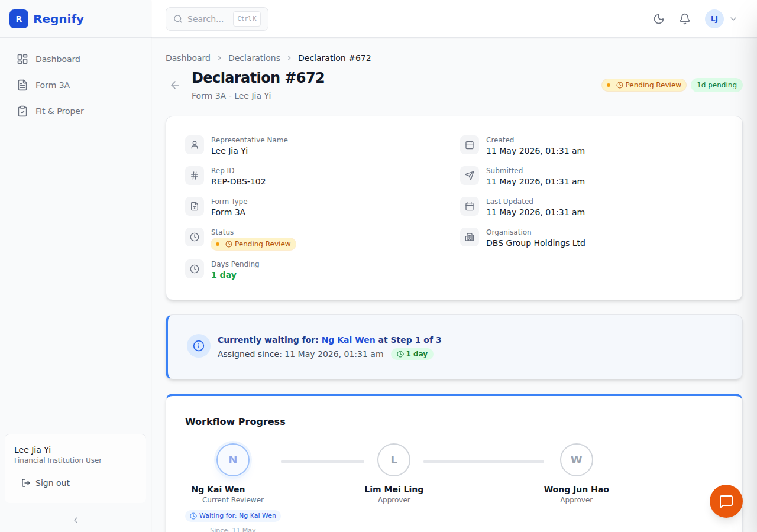Click progress bar between L and W
The image size is (757, 532).
click(484, 461)
